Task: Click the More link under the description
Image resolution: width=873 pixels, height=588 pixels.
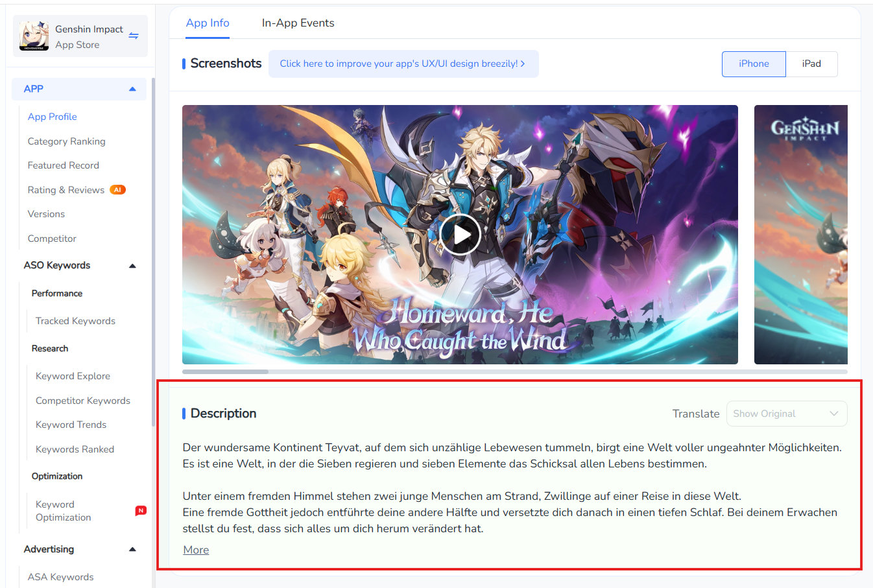Action: click(196, 550)
